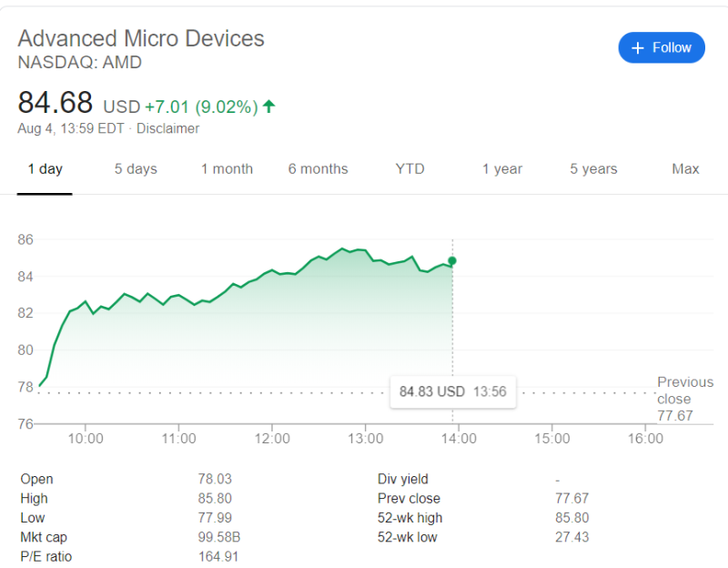
Task: Click the NASDAQ: AMD ticker text
Action: pos(80,63)
